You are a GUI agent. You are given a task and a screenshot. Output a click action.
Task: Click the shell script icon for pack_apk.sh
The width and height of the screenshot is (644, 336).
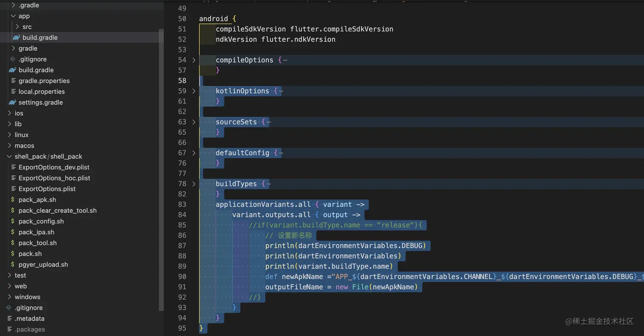tap(13, 200)
